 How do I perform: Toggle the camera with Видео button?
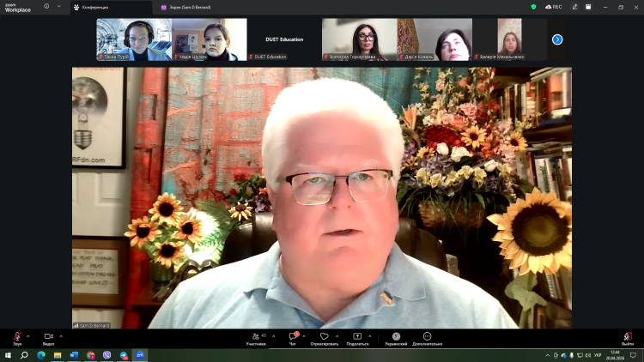click(48, 337)
